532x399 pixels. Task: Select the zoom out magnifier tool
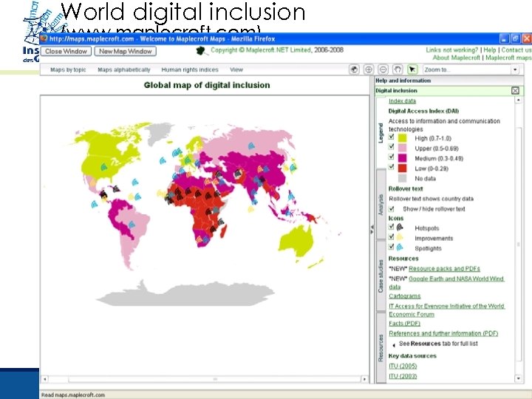pos(383,69)
